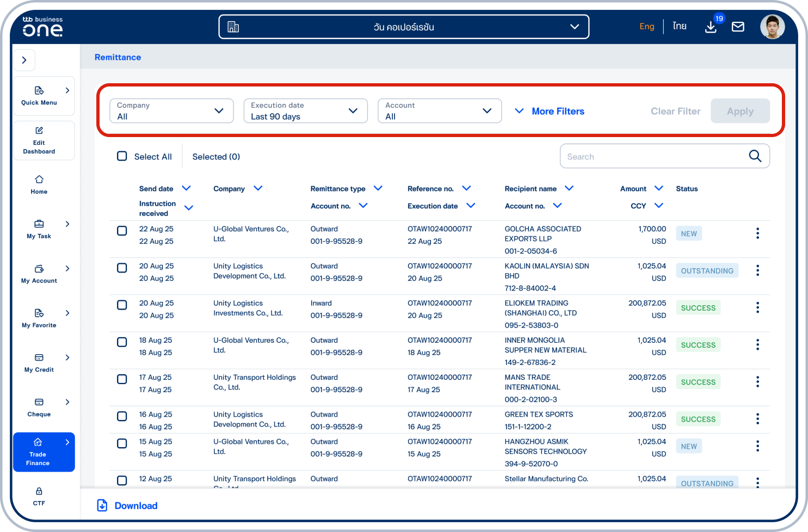Open the Account filter dropdown
Image resolution: width=808 pixels, height=532 pixels.
440,110
